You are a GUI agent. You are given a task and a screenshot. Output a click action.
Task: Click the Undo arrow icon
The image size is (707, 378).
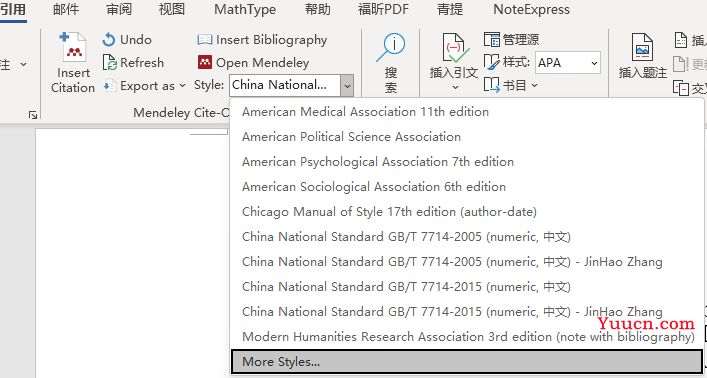tap(109, 40)
